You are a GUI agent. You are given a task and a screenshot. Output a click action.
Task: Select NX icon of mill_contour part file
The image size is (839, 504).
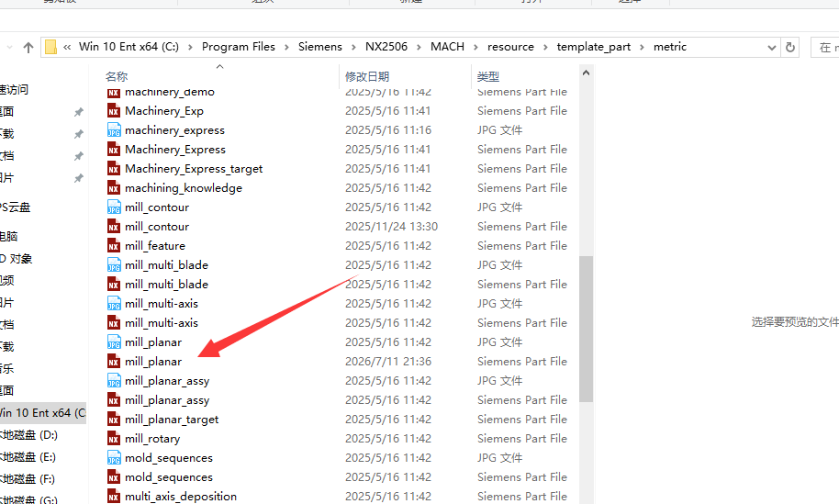tap(114, 227)
